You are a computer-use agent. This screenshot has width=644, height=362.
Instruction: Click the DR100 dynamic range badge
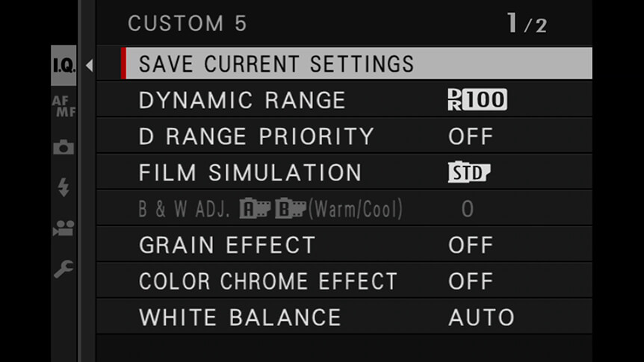477,100
